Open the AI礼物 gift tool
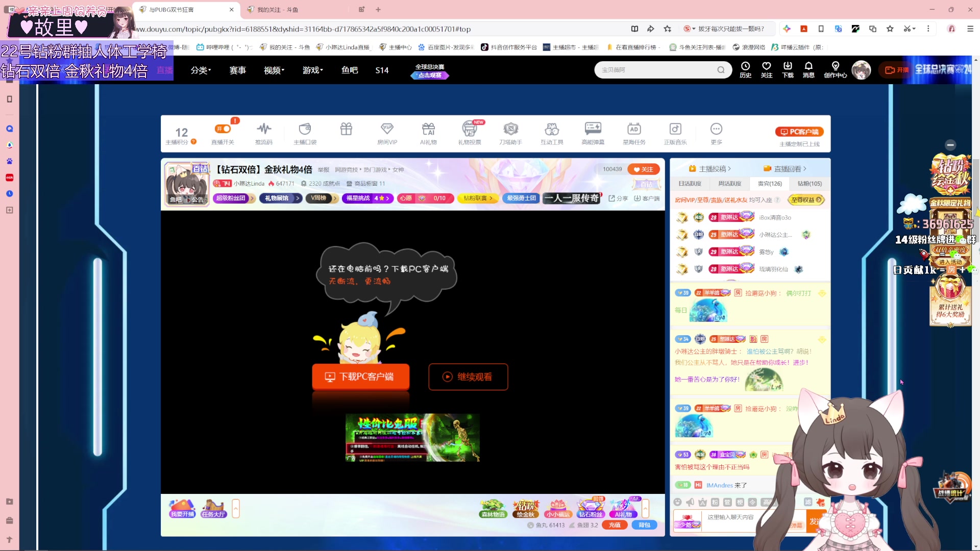The height and width of the screenshot is (551, 980). [x=428, y=133]
